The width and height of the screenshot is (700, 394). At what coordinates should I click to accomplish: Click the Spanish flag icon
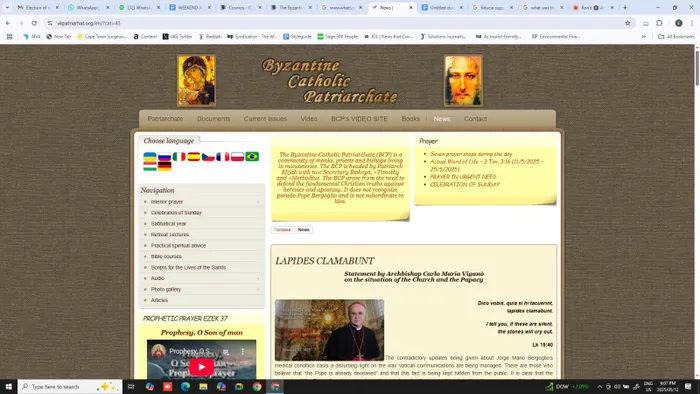[x=193, y=157]
